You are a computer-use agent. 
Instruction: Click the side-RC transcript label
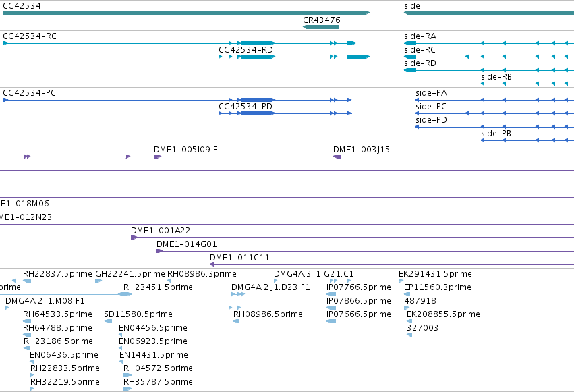pos(420,50)
